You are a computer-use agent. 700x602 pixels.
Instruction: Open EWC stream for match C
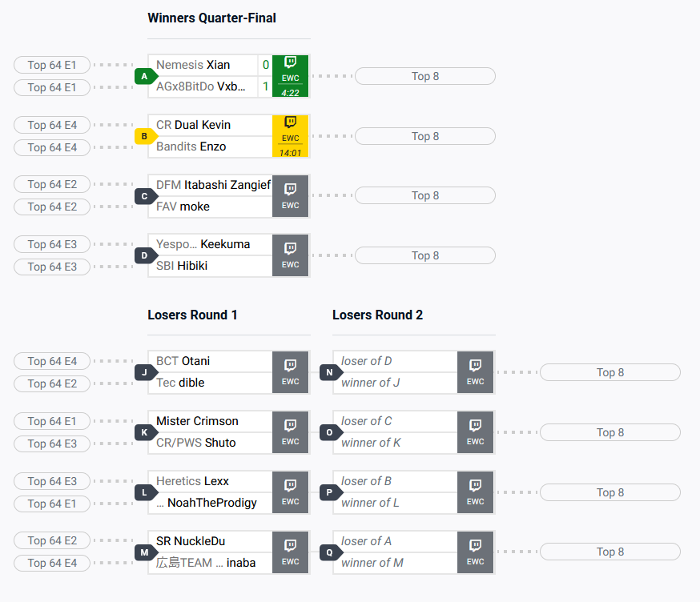[x=290, y=196]
